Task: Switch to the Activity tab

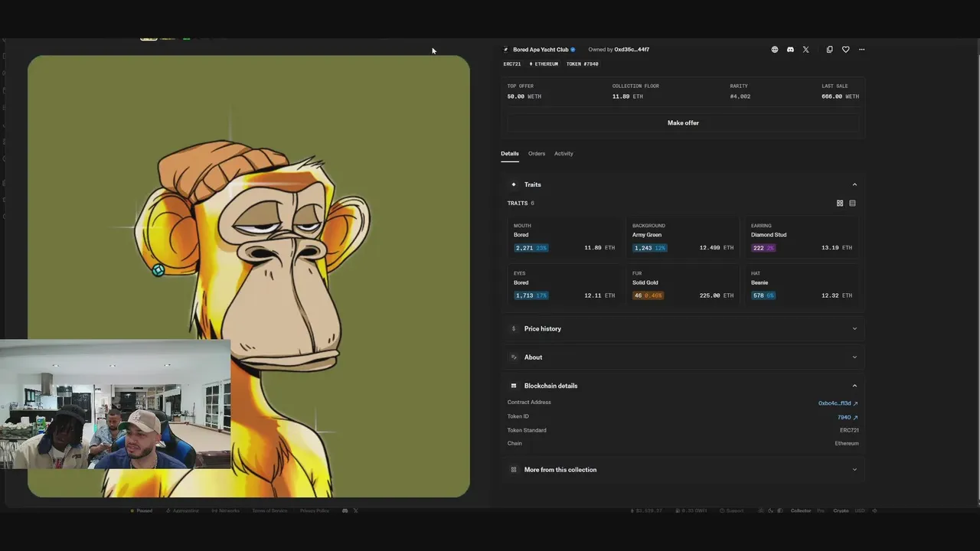Action: pyautogui.click(x=563, y=154)
